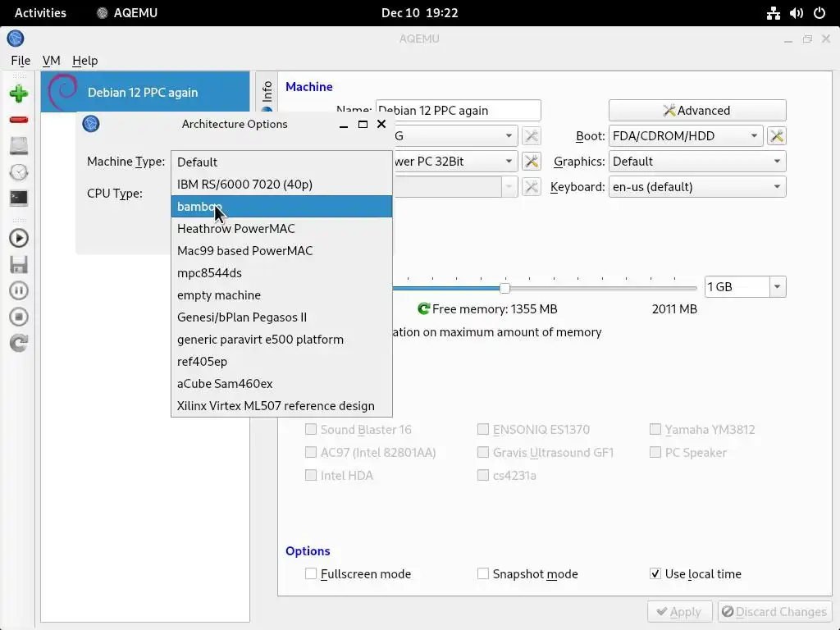Click the memory size slider handle
The height and width of the screenshot is (630, 840).
click(504, 288)
